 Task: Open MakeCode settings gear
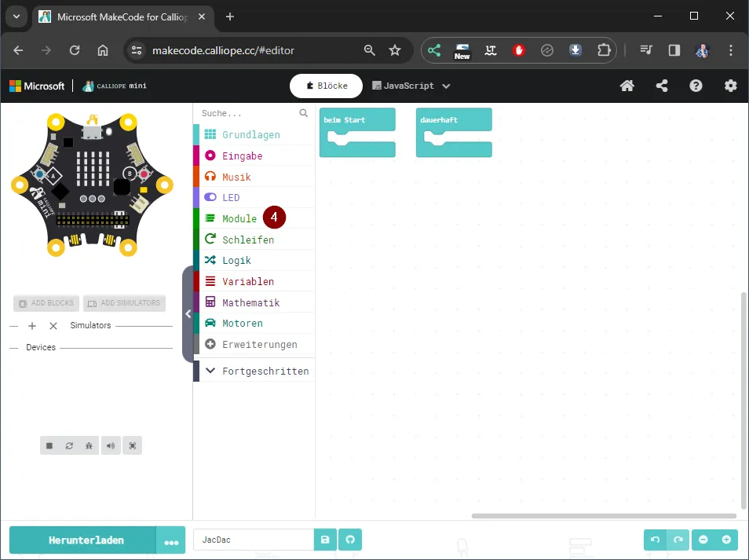tap(730, 86)
